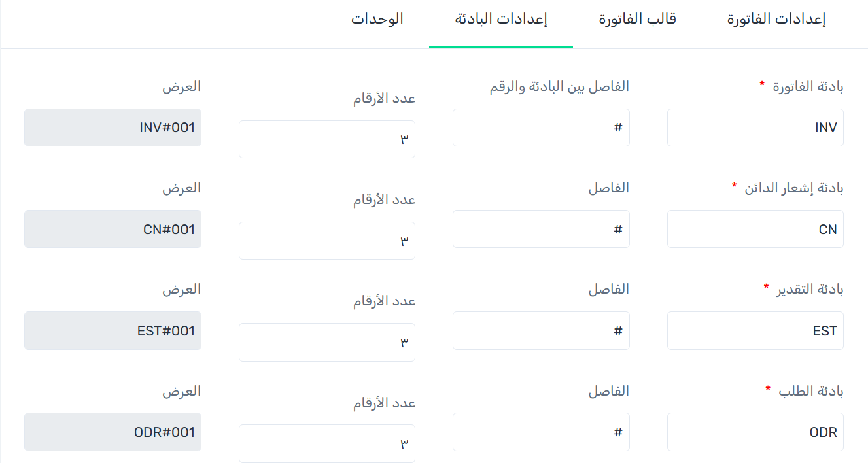This screenshot has height=463, width=868.
Task: Go to the الوحدات tab
Action: [377, 20]
